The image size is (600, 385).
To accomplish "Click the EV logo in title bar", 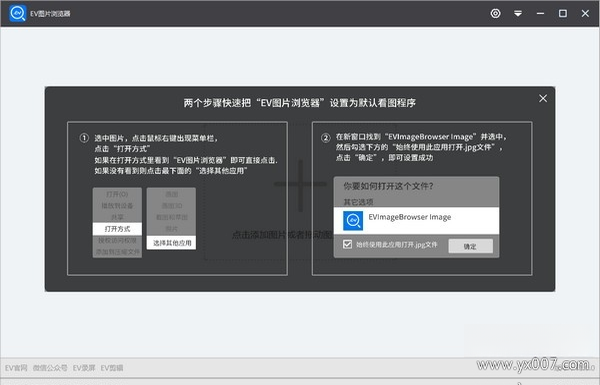I will (18, 13).
